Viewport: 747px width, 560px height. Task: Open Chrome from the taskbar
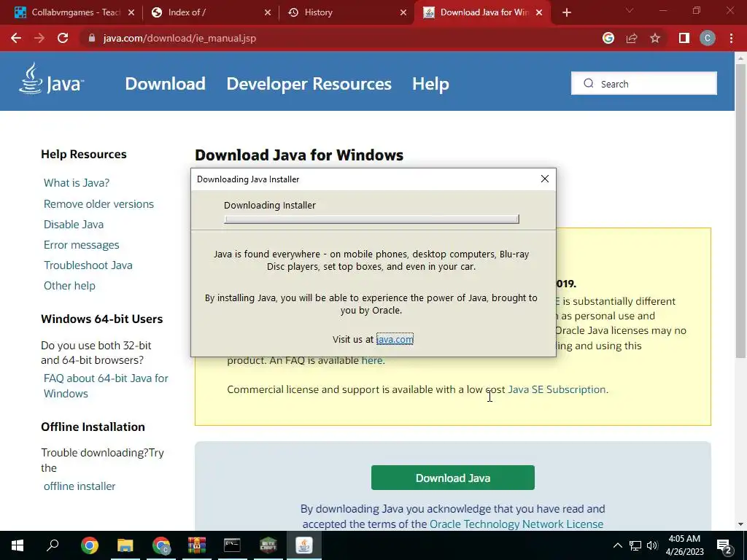pos(90,545)
